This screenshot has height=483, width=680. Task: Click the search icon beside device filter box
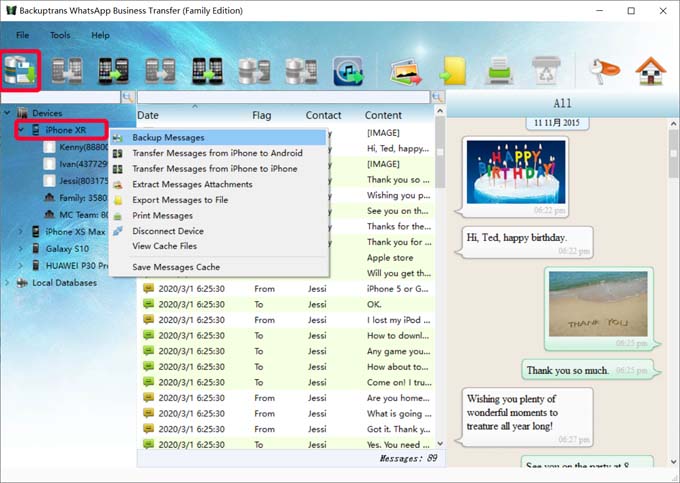(x=128, y=97)
